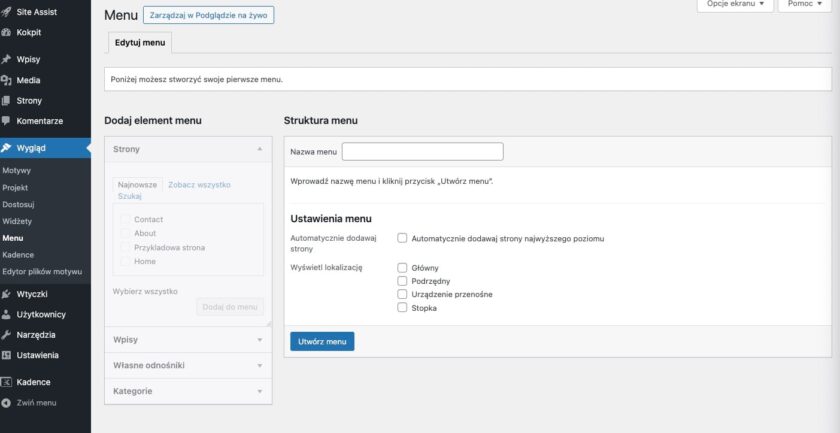Open Narzędzia via the wrench icon
This screenshot has height=433, width=840.
(6, 335)
